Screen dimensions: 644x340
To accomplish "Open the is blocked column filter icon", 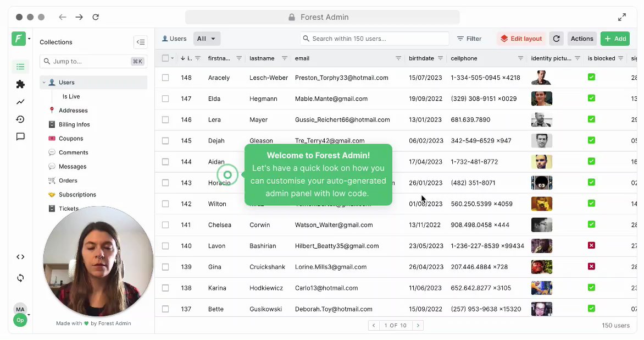I will pos(620,58).
